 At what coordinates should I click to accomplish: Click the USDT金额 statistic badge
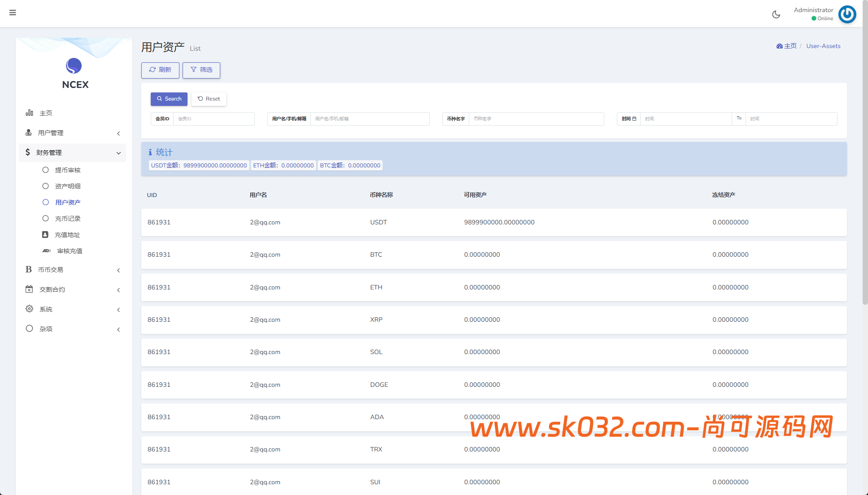[199, 165]
